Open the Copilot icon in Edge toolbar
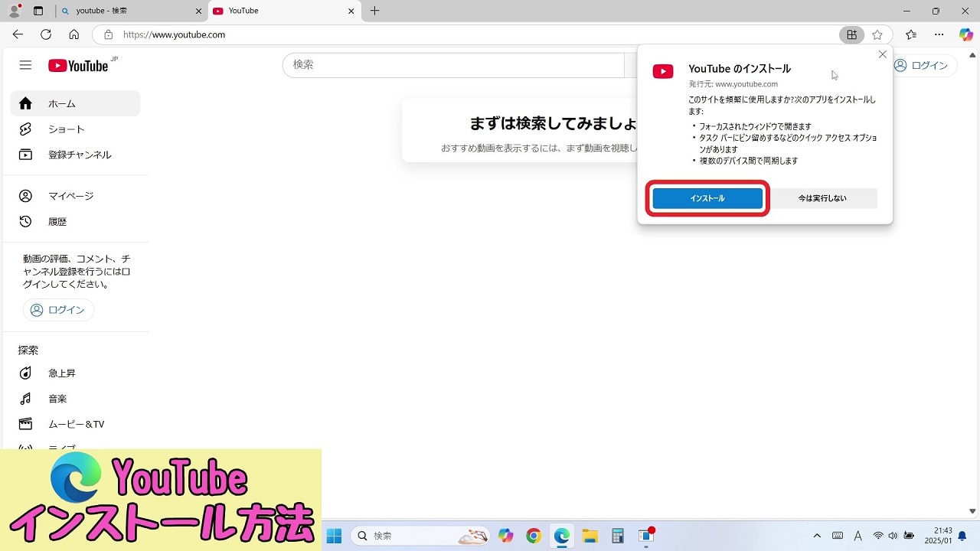This screenshot has width=980, height=551. (x=966, y=34)
